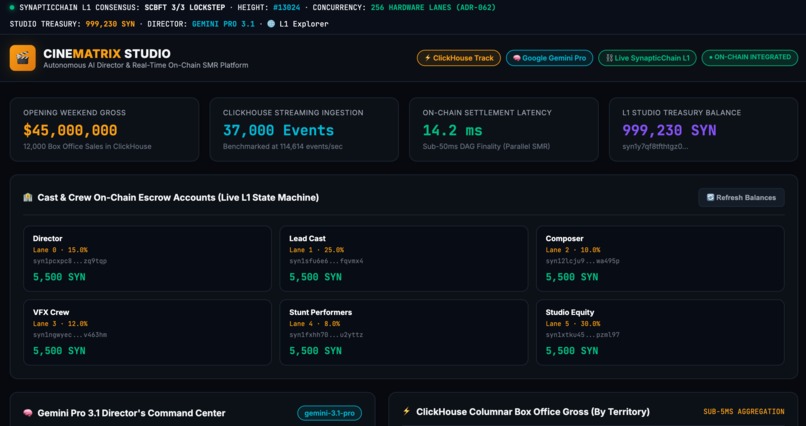
Task: Click the 999,230 SYN value in the treasury balance card
Action: tap(669, 131)
